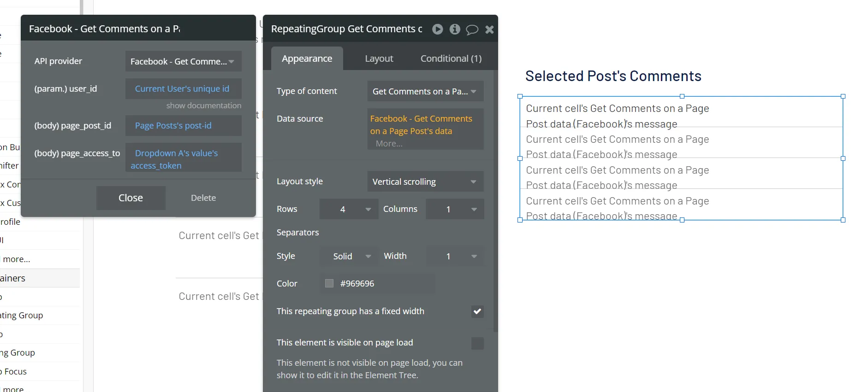This screenshot has width=868, height=392.
Task: Open the comments speech-bubble icon
Action: pyautogui.click(x=472, y=29)
